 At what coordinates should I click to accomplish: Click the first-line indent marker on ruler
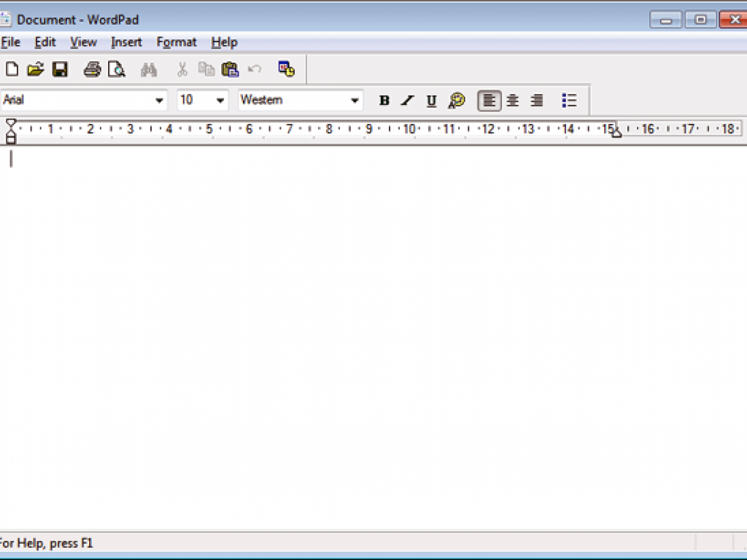click(10, 123)
